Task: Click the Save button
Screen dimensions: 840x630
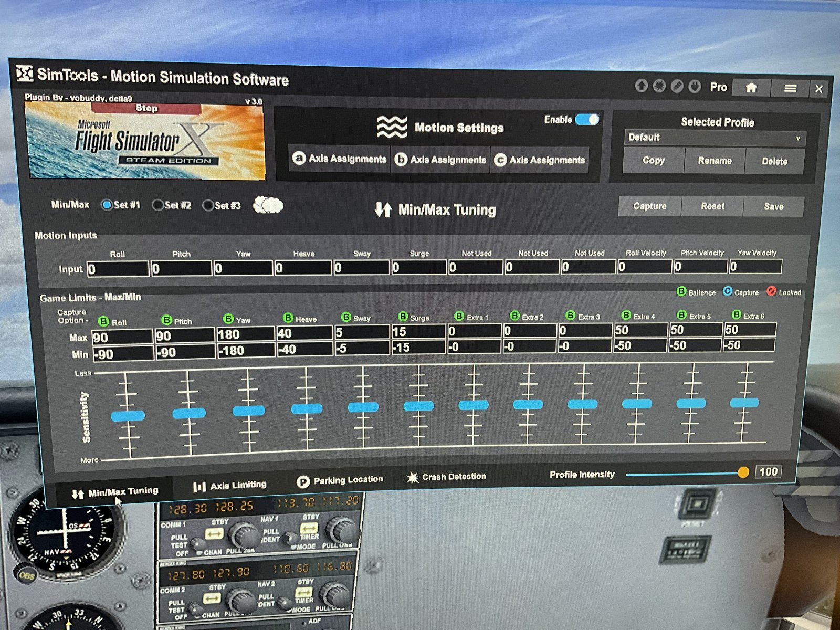Action: click(x=773, y=207)
